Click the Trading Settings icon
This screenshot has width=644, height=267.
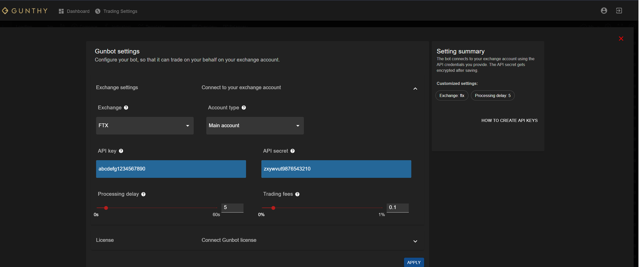coord(98,11)
